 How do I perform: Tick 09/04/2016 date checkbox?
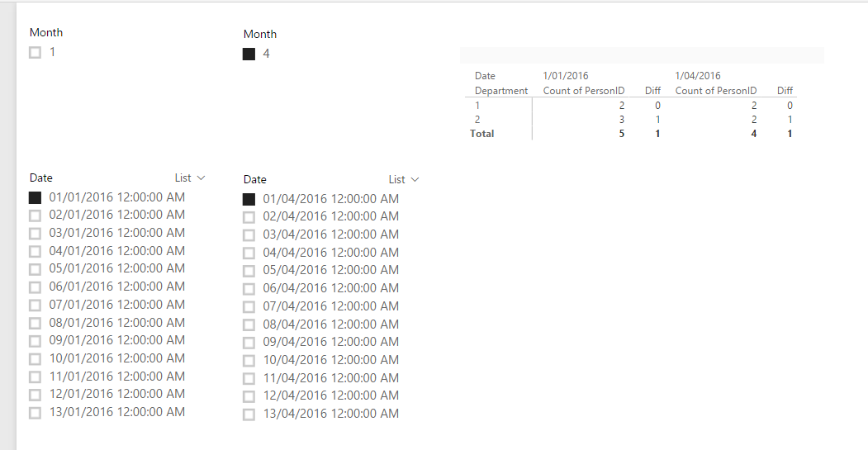pos(249,343)
